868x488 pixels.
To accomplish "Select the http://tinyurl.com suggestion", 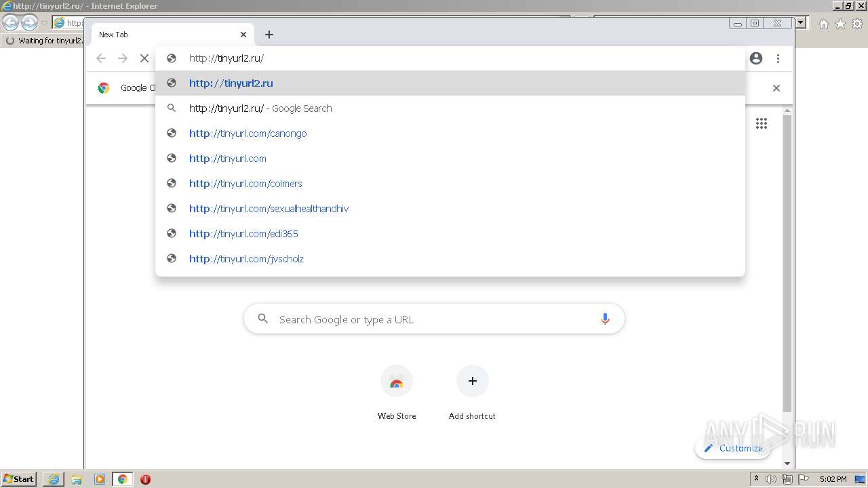I will click(x=450, y=159).
